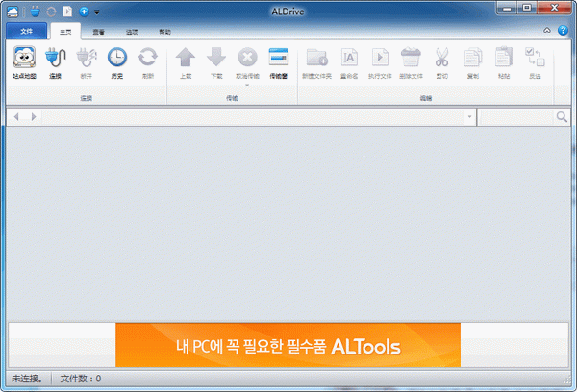This screenshot has width=577, height=392.
Task: Click the quick-access blue plus icon
Action: (x=84, y=12)
